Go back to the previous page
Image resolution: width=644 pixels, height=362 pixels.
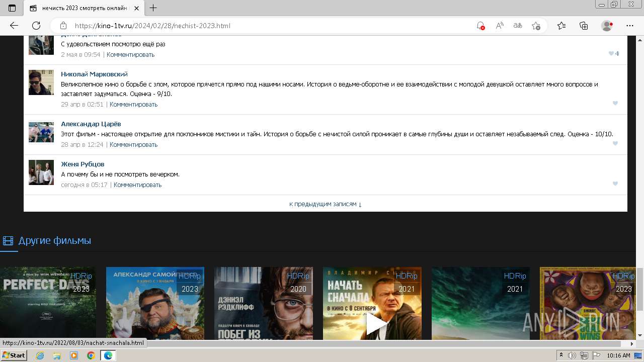point(14,26)
